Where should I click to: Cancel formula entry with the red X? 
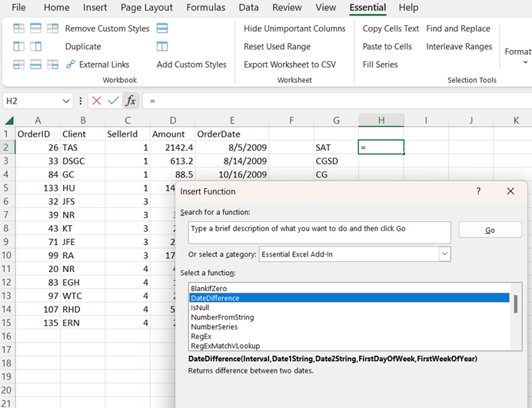pyautogui.click(x=96, y=101)
